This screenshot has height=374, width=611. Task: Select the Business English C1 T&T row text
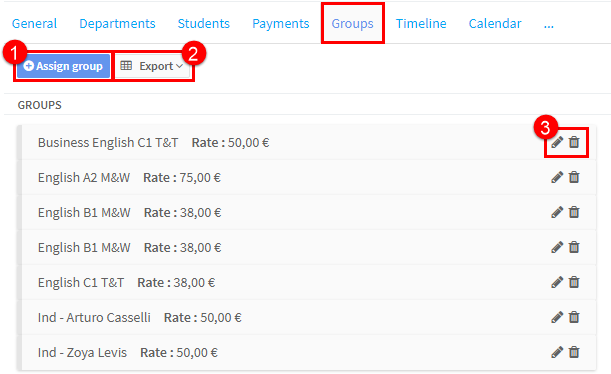[108, 143]
